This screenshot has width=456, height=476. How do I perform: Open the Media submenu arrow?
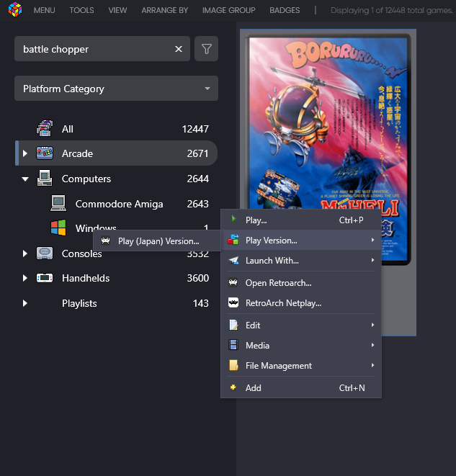[x=372, y=345]
